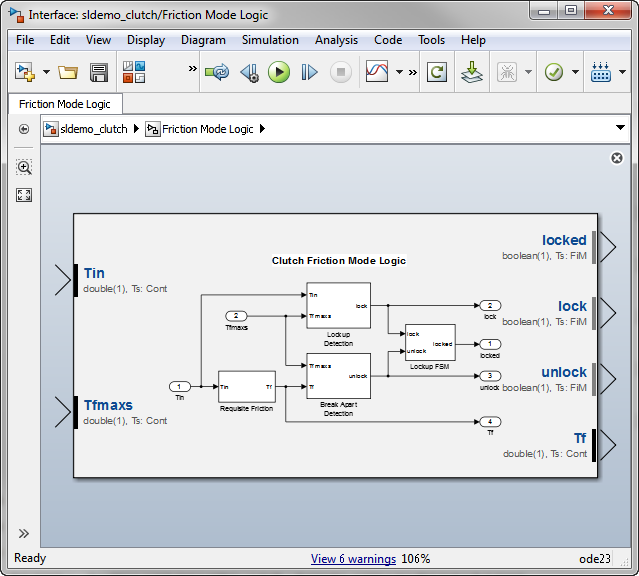
Task: Open the Model Advisor dropdown arrow
Action: pos(575,72)
